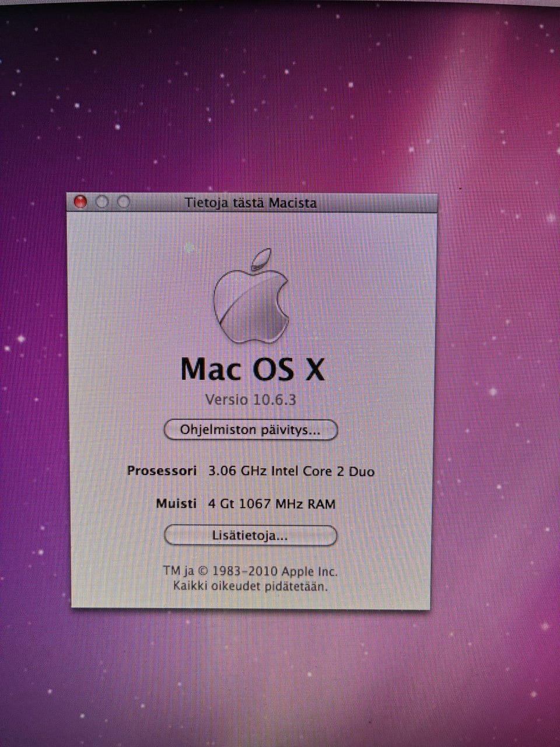Click the TM ja © 1983–2010 Apple Inc. text
Screen dimensions: 560x747
(250, 571)
